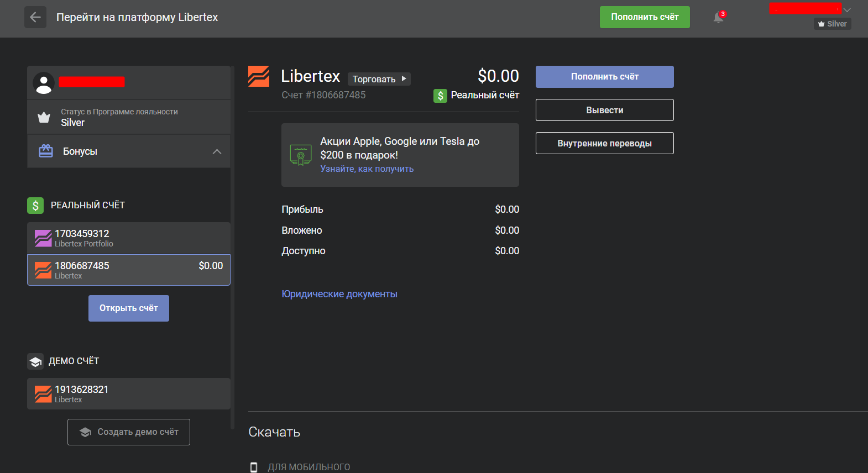Click the Скачать heading
Viewport: 868px width, 473px height.
[274, 432]
